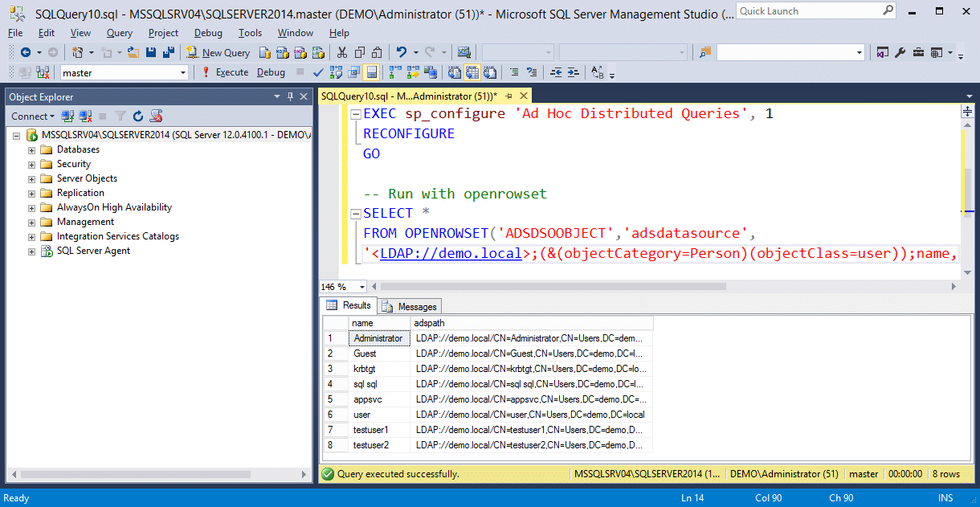The height and width of the screenshot is (507, 980).
Task: Open the File menu
Action: (x=15, y=33)
